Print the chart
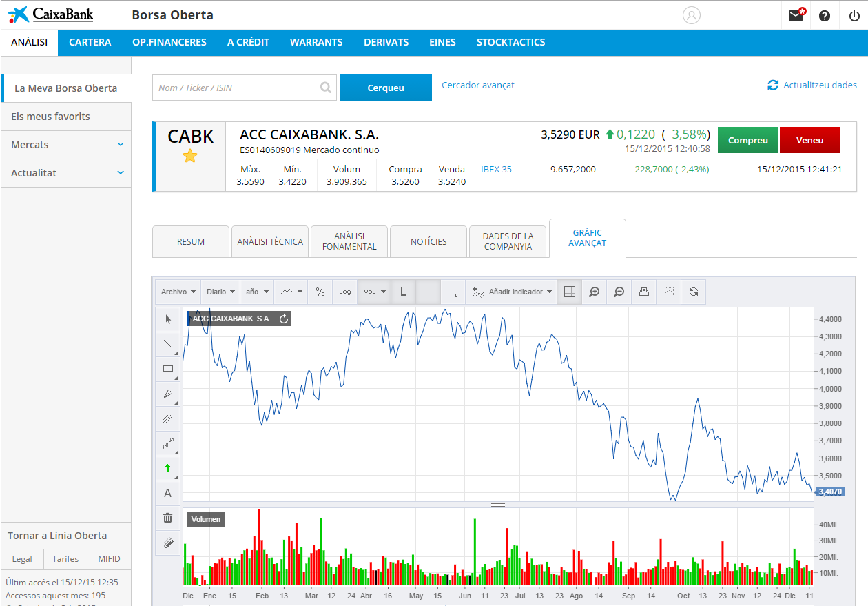Screen dimensions: 868x606 click(x=643, y=292)
